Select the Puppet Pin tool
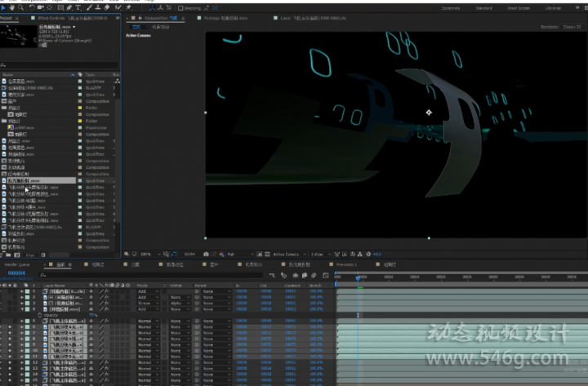The width and height of the screenshot is (588, 386). [x=129, y=7]
